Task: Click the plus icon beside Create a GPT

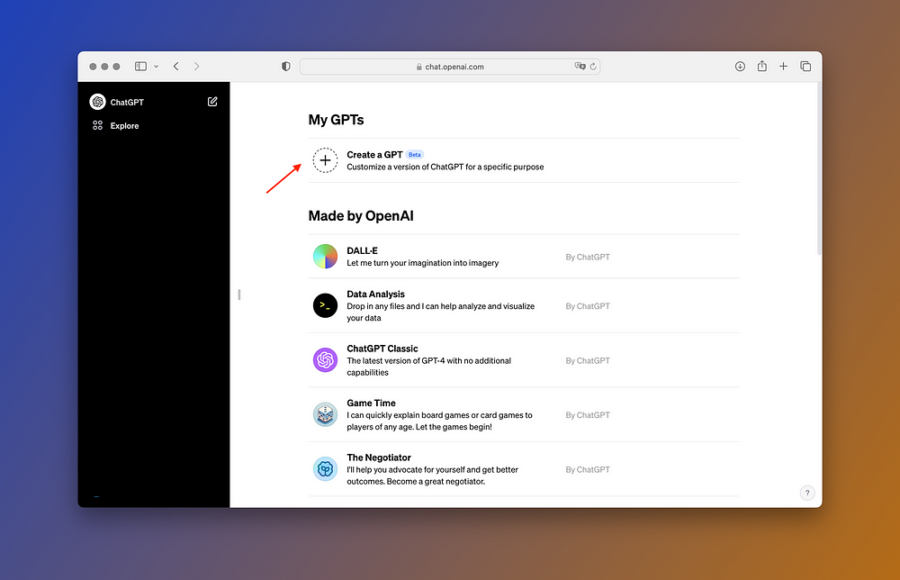Action: [x=324, y=160]
